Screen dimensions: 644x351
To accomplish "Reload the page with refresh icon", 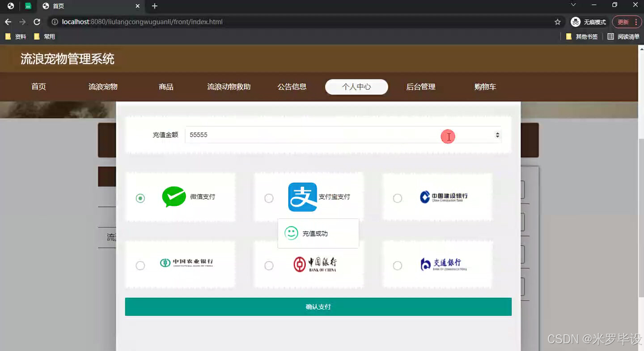I will [37, 22].
